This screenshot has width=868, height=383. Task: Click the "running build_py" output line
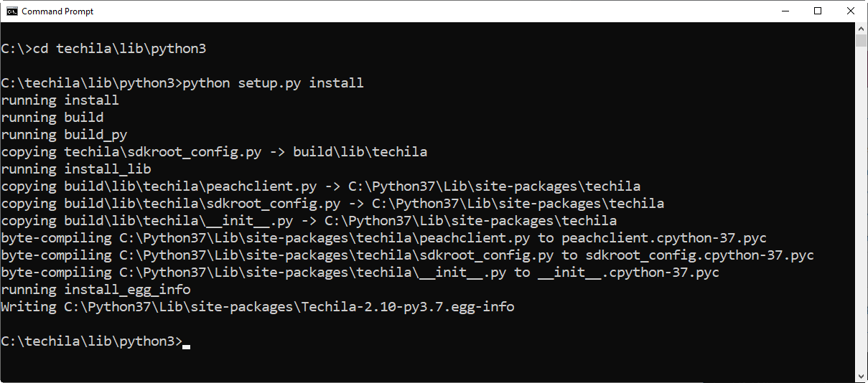(x=64, y=135)
